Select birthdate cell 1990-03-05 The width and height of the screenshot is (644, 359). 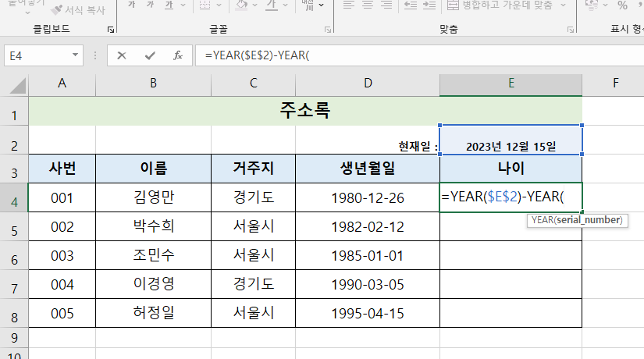(x=368, y=284)
